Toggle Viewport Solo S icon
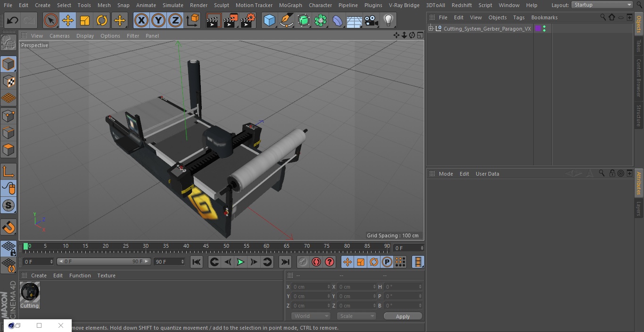644x332 pixels. click(x=8, y=205)
